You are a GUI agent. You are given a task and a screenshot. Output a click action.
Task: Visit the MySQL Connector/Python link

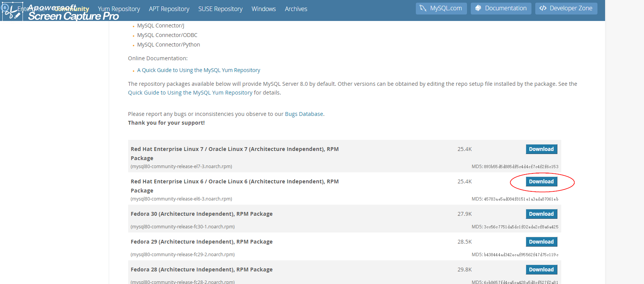tap(169, 45)
